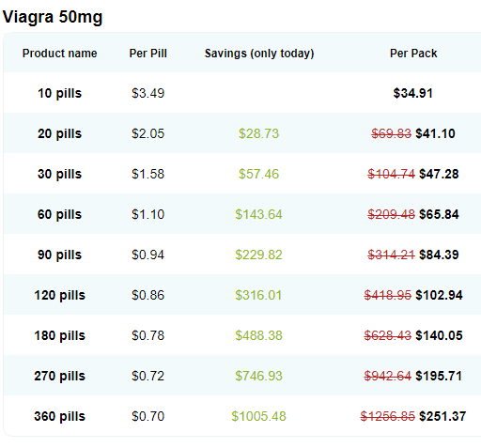Select the Product name column header
Image resolution: width=481 pixels, height=448 pixels.
tap(59, 54)
